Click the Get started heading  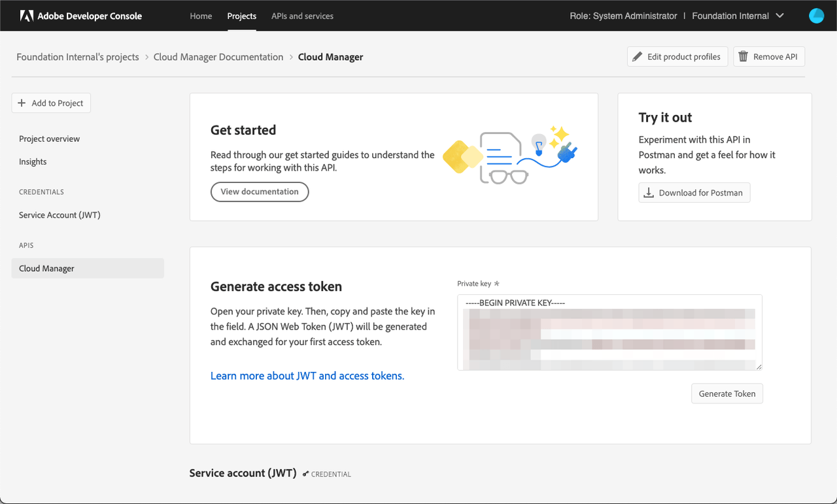click(x=243, y=130)
